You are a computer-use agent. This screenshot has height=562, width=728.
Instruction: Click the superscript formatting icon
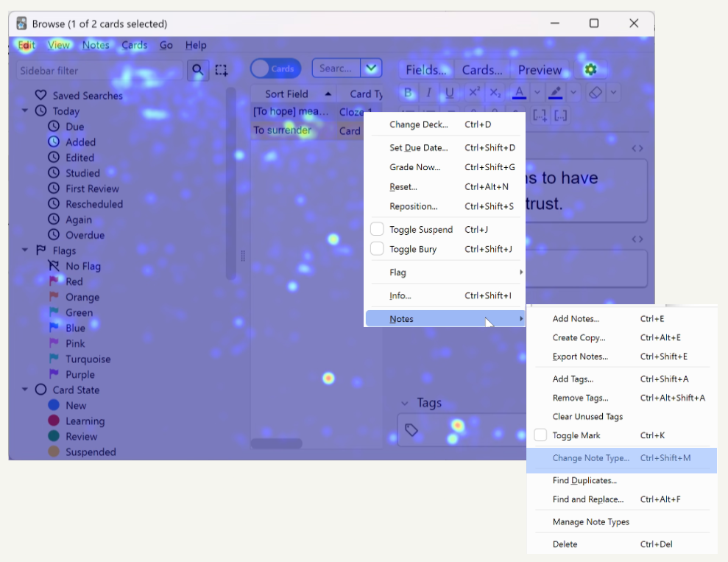coord(474,93)
